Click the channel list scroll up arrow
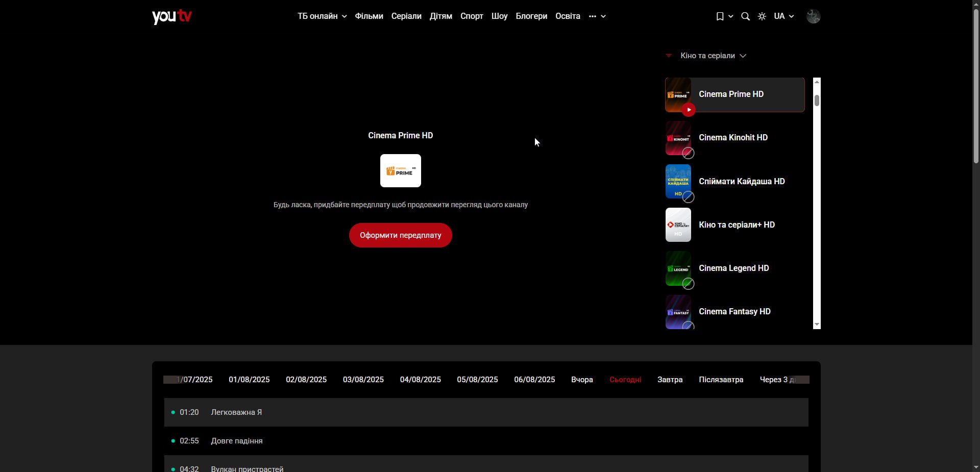 point(817,82)
